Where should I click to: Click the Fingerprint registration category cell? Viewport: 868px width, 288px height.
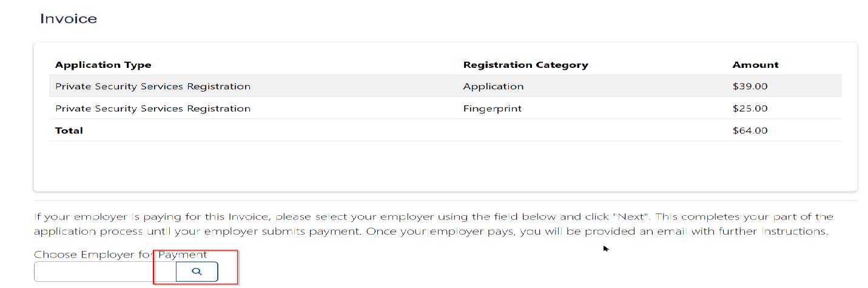[x=492, y=109]
